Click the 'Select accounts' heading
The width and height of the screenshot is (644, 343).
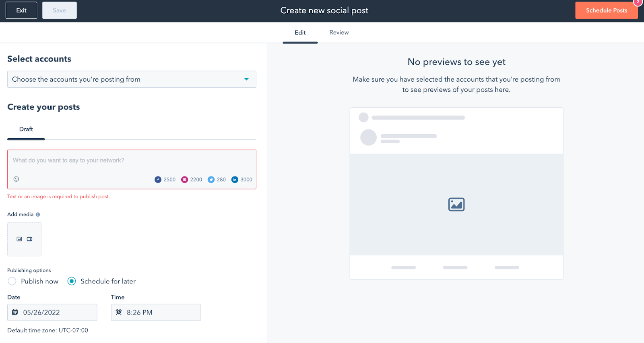click(x=39, y=59)
